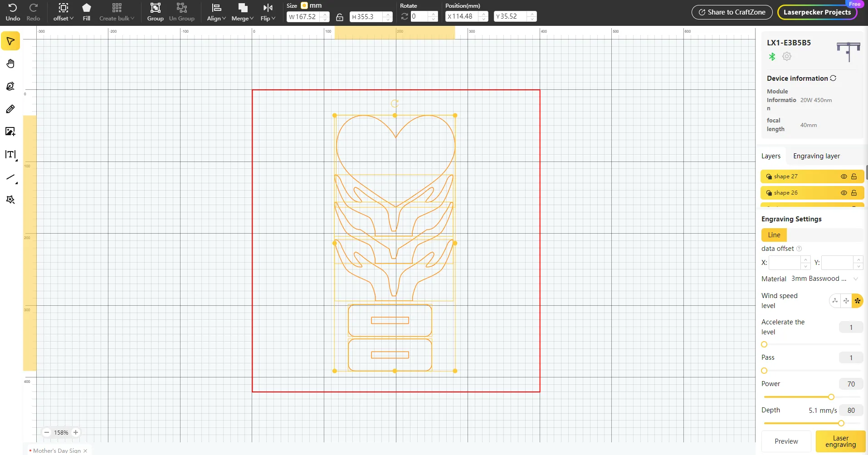Select shape 26 layer row

pyautogui.click(x=812, y=193)
